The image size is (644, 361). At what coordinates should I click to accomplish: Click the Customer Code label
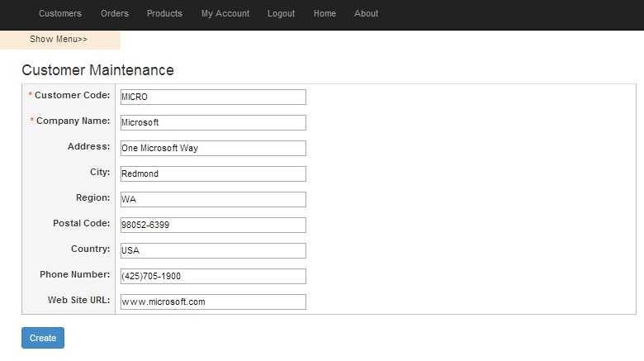pos(73,95)
